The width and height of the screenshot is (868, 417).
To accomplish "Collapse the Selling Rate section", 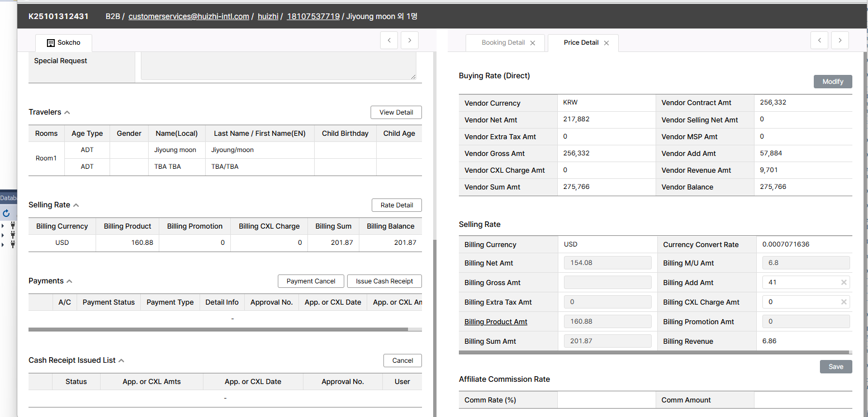I will click(76, 205).
